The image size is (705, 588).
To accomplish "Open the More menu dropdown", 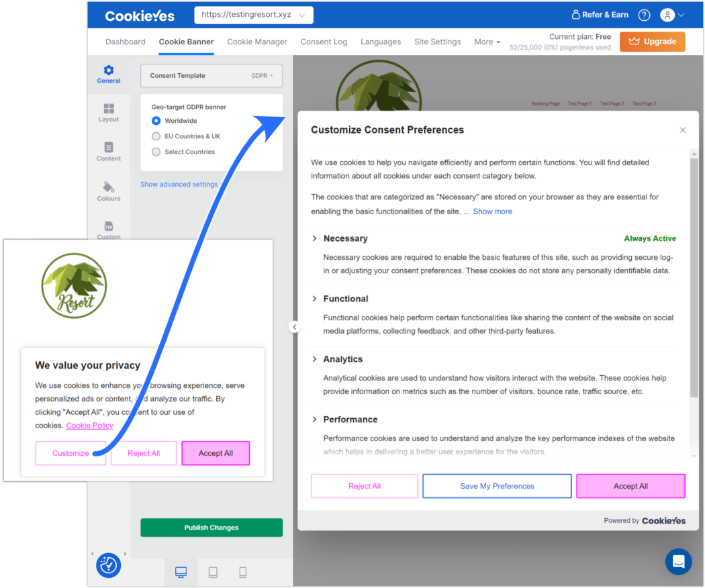I will point(487,42).
